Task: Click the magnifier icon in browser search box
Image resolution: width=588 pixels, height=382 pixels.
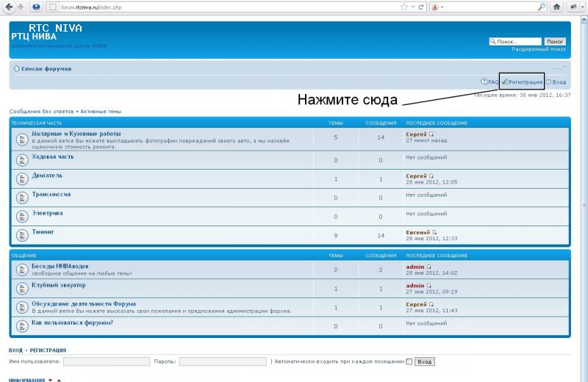Action: point(542,7)
